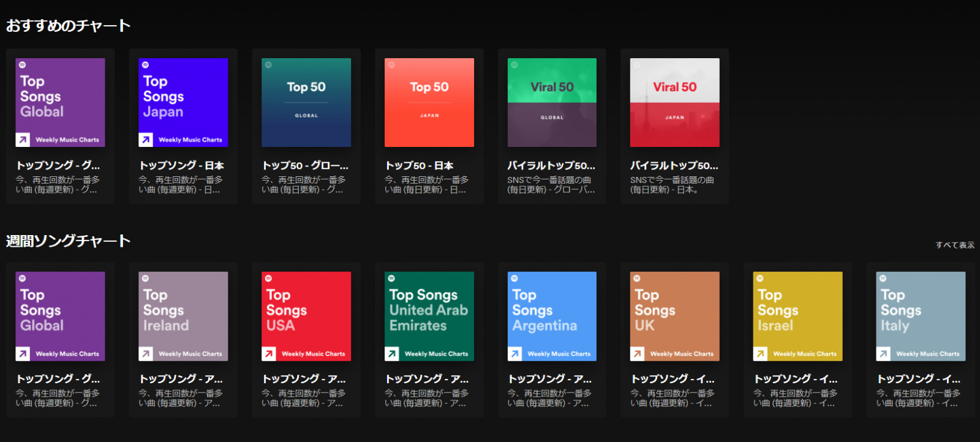Click Spotify logo on Top Songs Argentina cover
Image resolution: width=980 pixels, height=442 pixels.
[x=514, y=278]
